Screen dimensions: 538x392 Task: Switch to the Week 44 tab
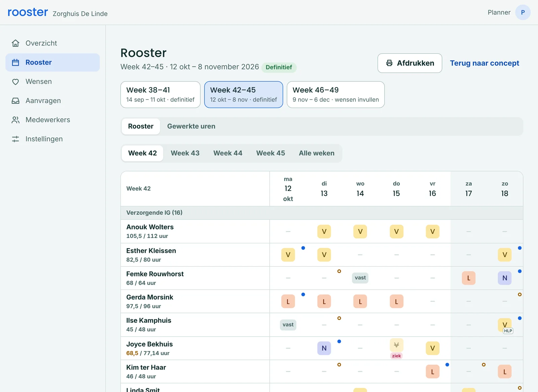[228, 153]
